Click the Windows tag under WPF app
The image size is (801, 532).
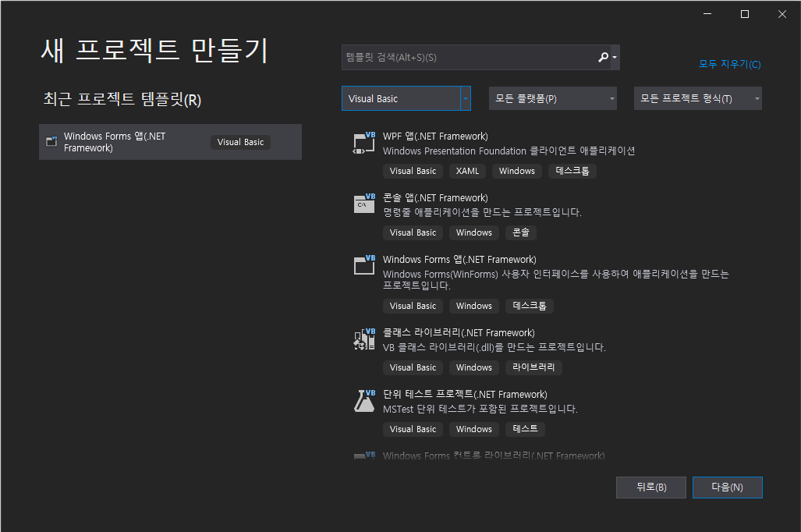517,171
